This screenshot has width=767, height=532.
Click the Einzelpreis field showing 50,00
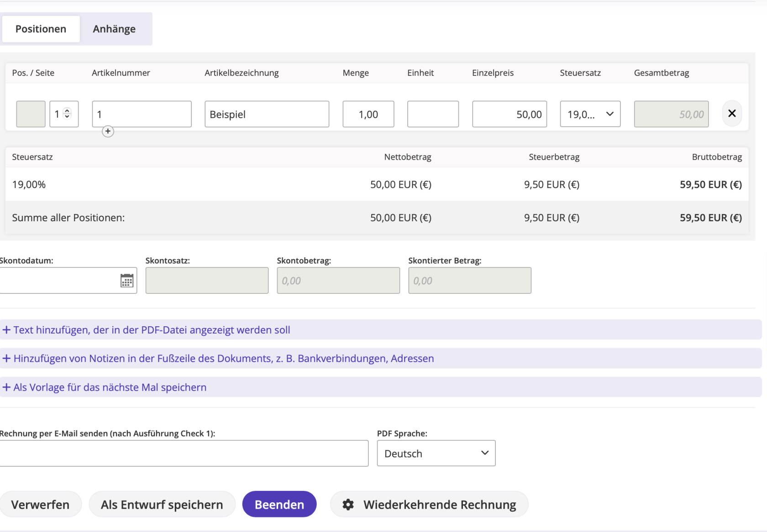509,114
